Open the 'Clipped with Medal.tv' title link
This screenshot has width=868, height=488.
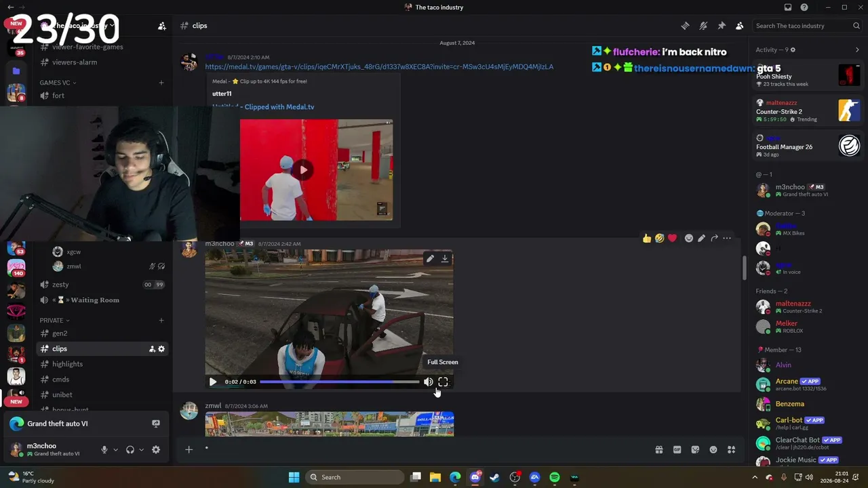point(263,106)
